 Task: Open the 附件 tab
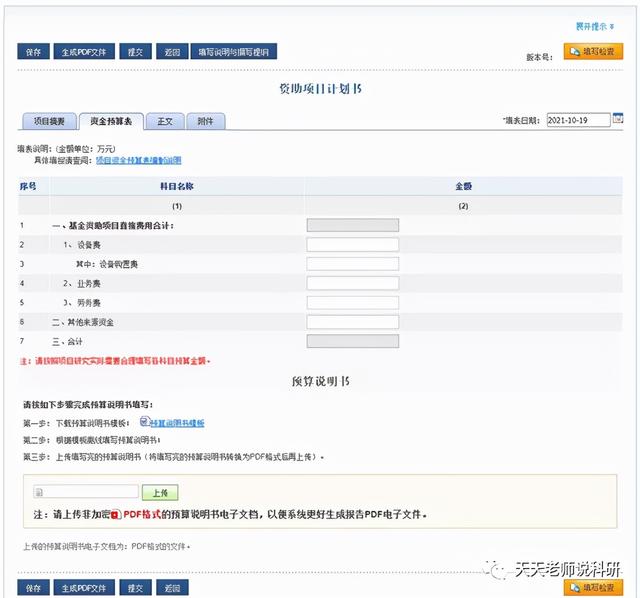[x=206, y=121]
